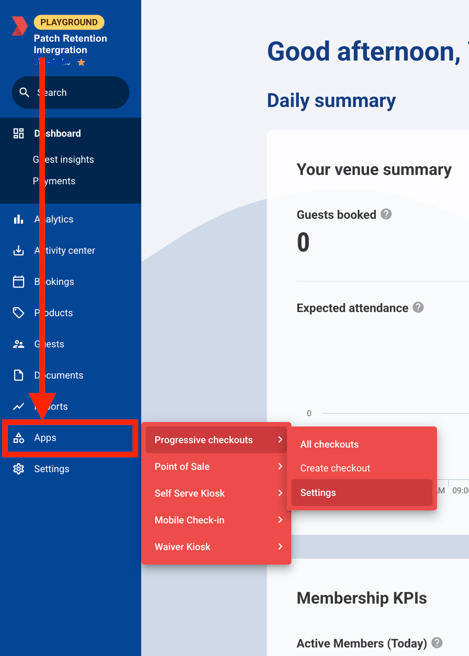The width and height of the screenshot is (469, 656).
Task: Select the Bookings calendar icon
Action: [x=18, y=282]
